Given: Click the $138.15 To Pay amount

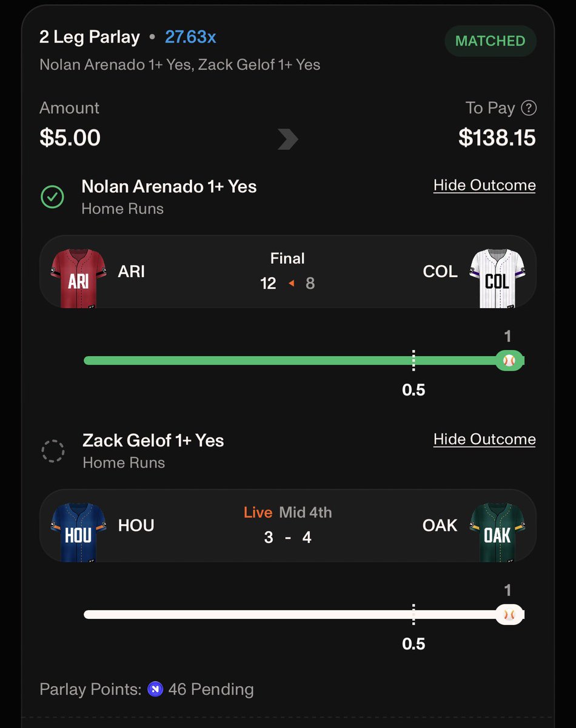Looking at the screenshot, I should point(497,138).
